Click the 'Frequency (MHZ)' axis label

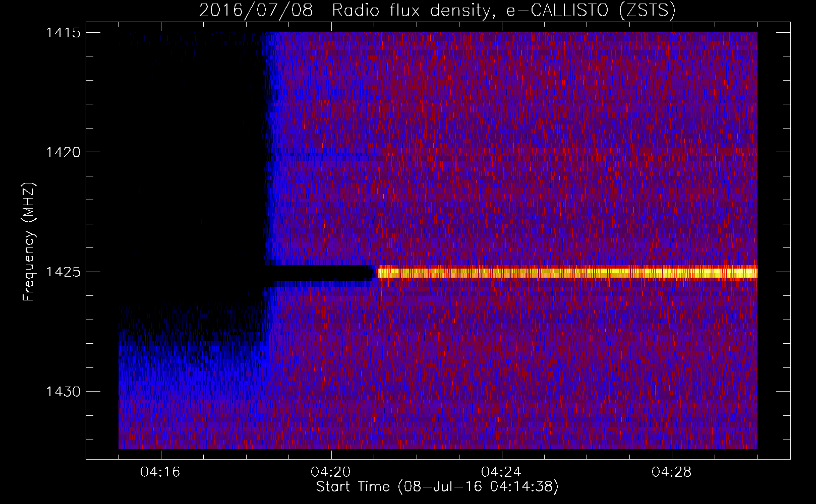28,242
